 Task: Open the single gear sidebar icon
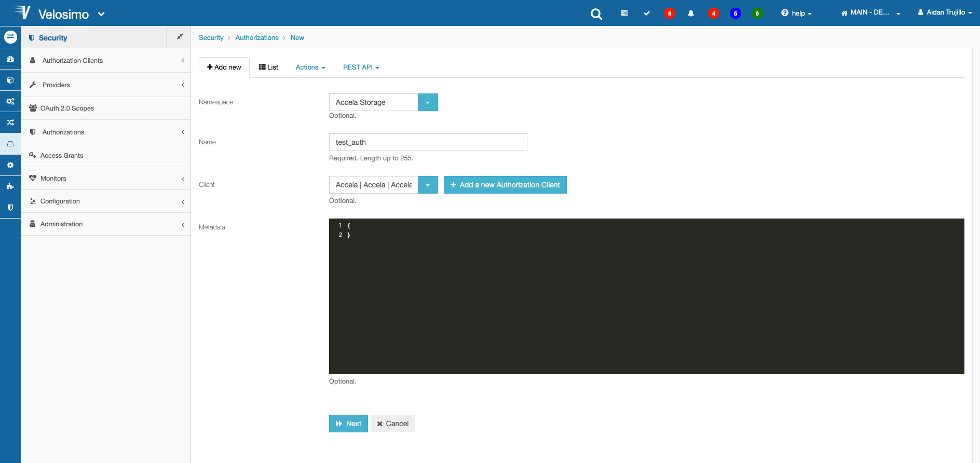pos(10,165)
